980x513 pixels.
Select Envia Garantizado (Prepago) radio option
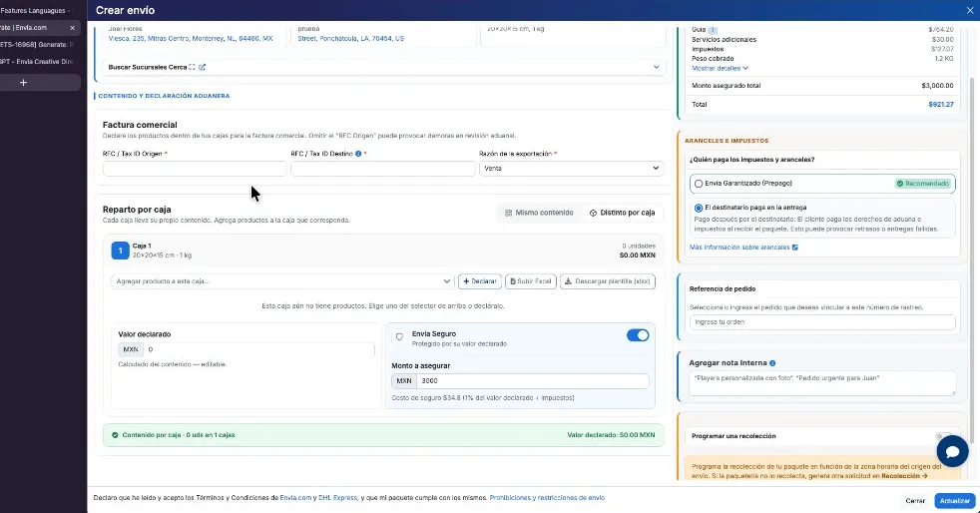(x=699, y=184)
